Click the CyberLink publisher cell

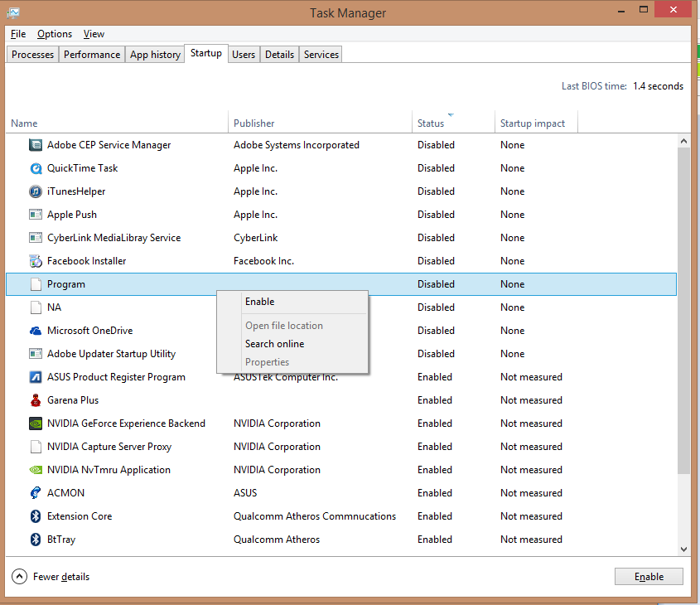255,238
